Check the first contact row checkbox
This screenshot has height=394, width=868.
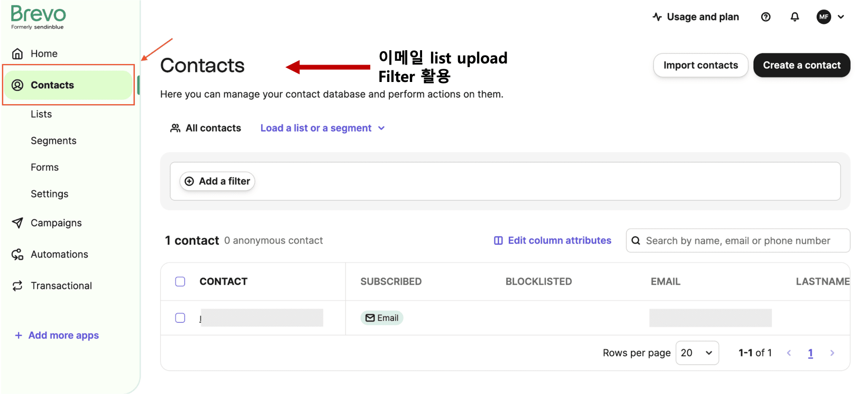pyautogui.click(x=180, y=318)
